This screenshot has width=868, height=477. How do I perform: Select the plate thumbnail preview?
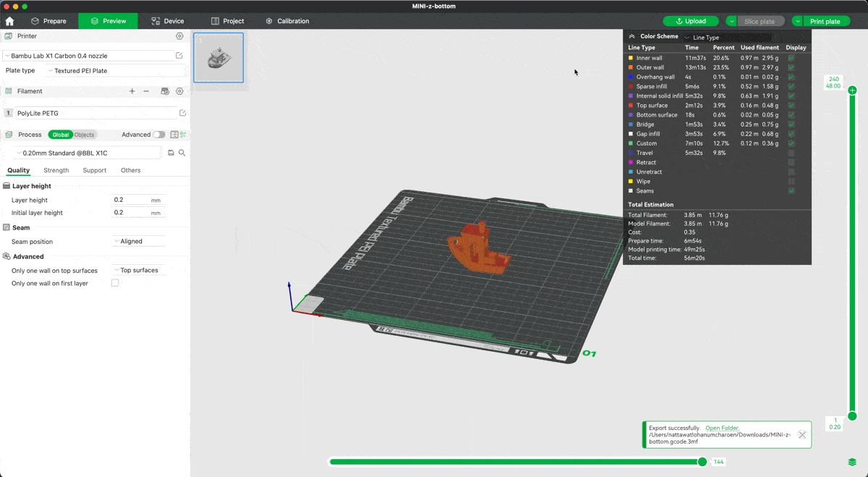(x=218, y=57)
